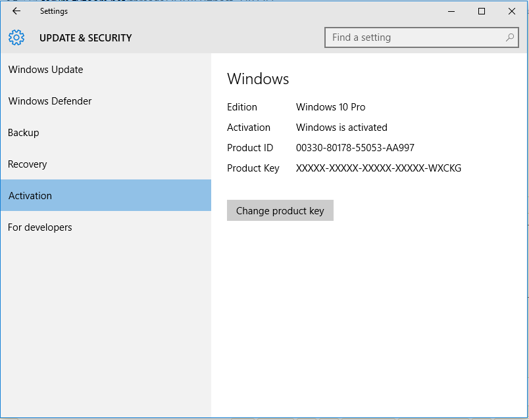Click the Update & Security gear icon
Screen dimensions: 529x420
(x=16, y=37)
